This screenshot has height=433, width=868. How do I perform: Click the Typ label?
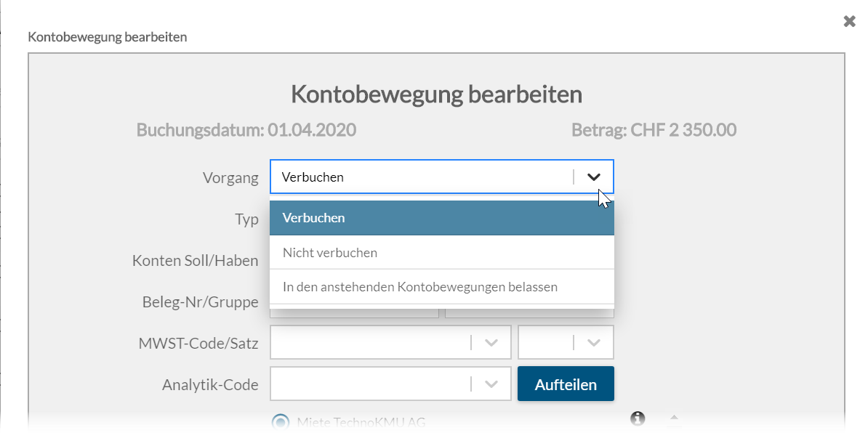(247, 219)
